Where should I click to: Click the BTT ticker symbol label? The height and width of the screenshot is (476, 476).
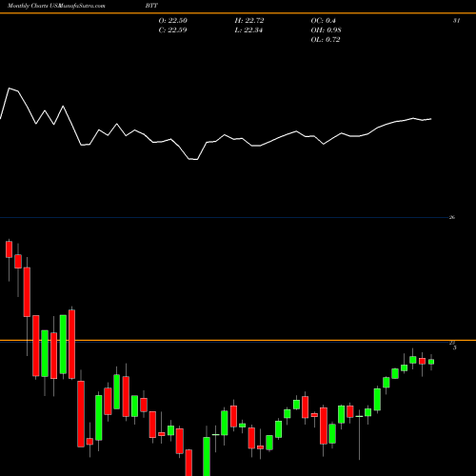151,6
